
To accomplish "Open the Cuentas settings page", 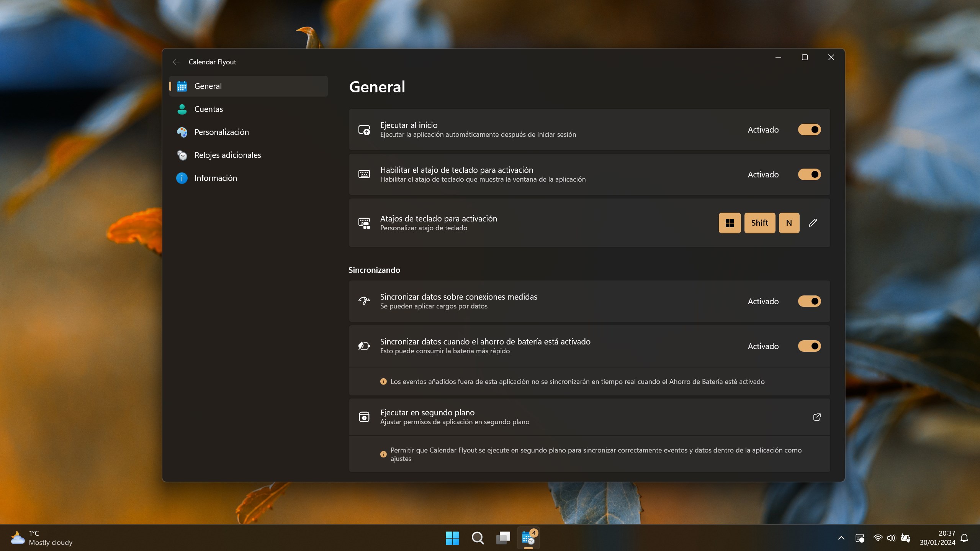I will [248, 109].
